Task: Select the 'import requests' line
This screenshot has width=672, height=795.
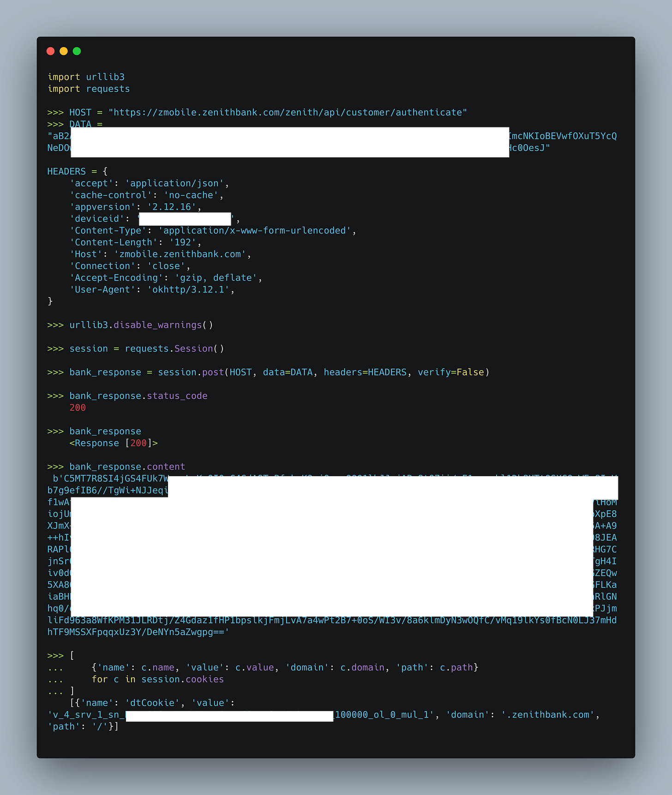Action: (89, 89)
